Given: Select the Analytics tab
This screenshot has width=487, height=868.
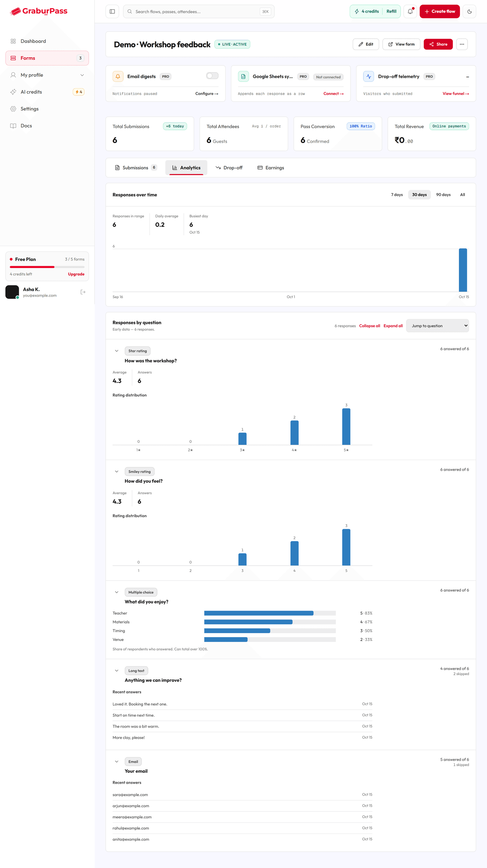Looking at the screenshot, I should tap(186, 168).
